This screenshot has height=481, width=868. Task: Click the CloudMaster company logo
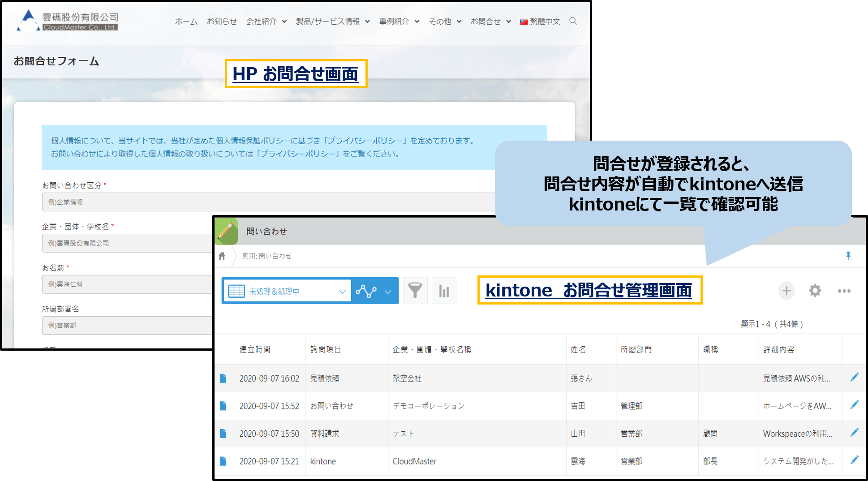tap(67, 21)
